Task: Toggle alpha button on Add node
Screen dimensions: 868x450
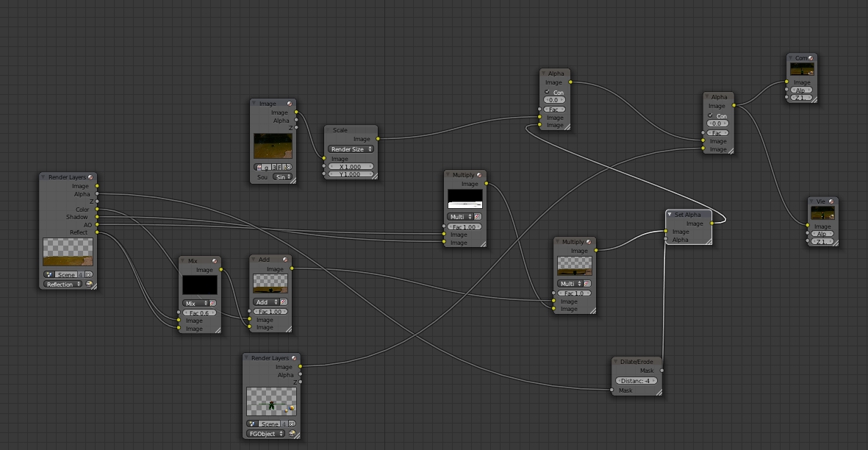Action: 284,302
